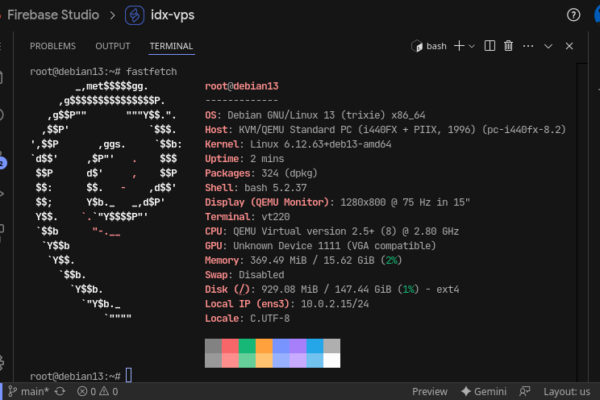Click the main* git branch indicator
The height and width of the screenshot is (400, 600).
[29, 392]
